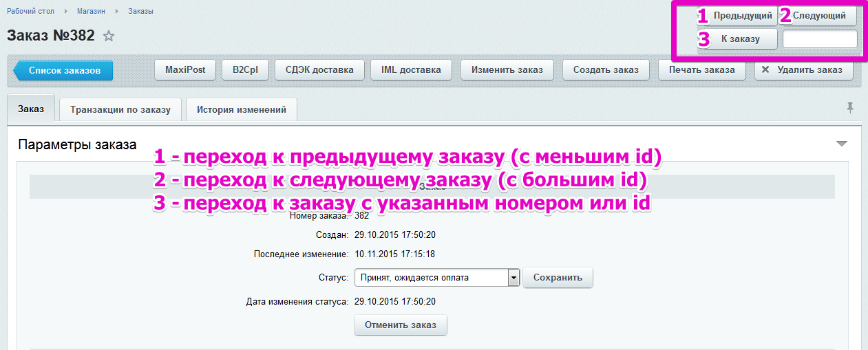Open MaxiPost delivery action

coord(185,69)
